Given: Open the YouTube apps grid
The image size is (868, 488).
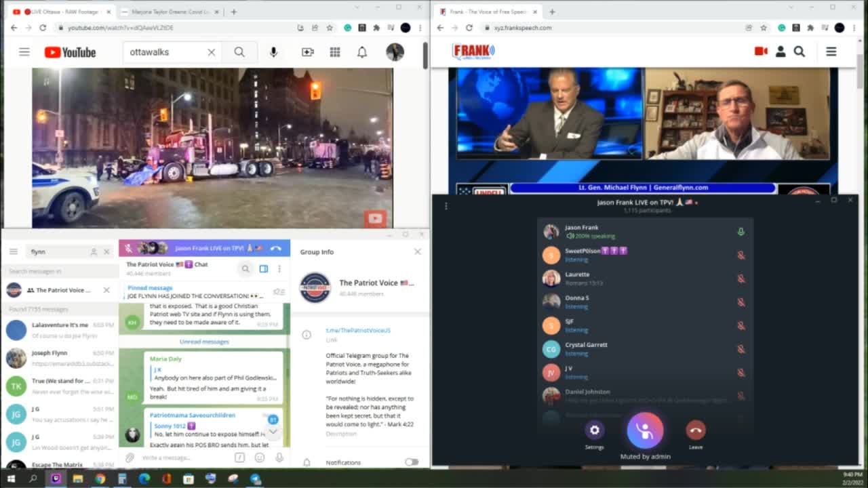Looking at the screenshot, I should point(335,52).
